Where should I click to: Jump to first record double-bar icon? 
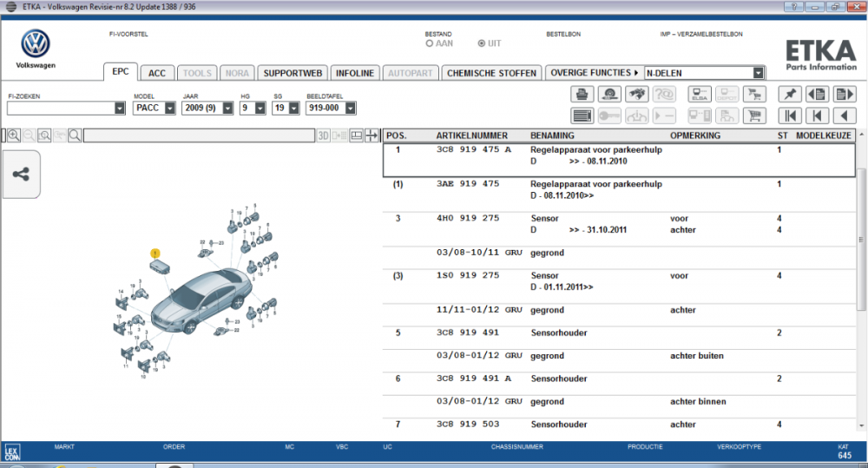(x=790, y=115)
